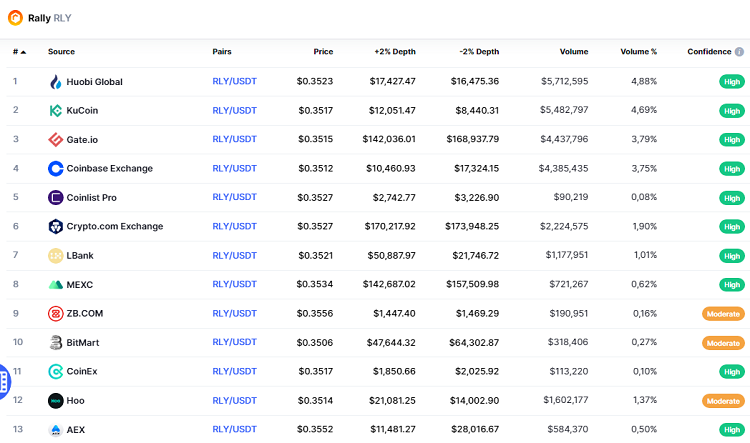Open the LBank exchange page

tap(79, 256)
